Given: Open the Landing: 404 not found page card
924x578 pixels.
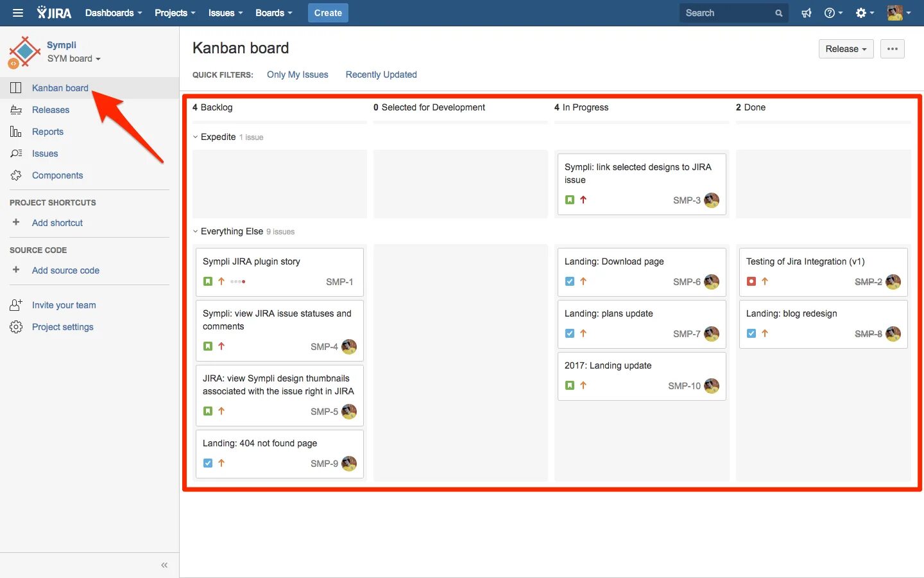Looking at the screenshot, I should click(x=280, y=454).
